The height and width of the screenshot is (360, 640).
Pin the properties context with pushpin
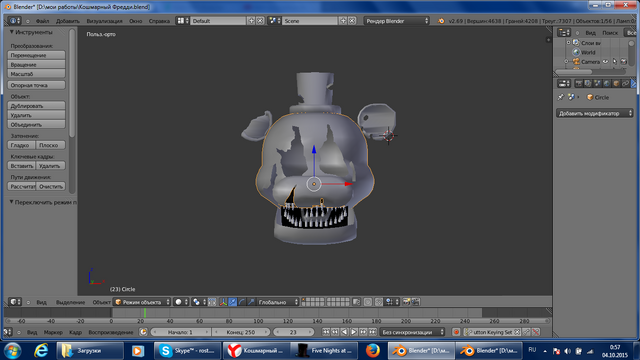(561, 97)
